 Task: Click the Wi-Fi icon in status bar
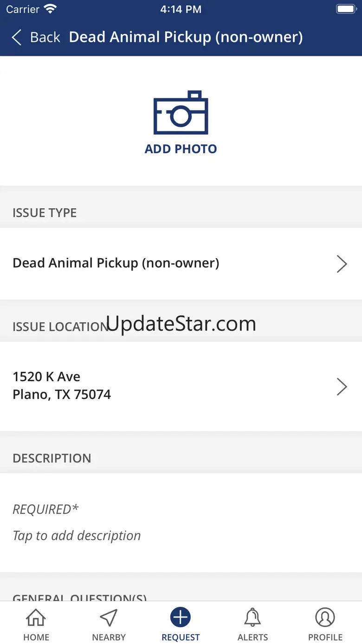(50, 9)
